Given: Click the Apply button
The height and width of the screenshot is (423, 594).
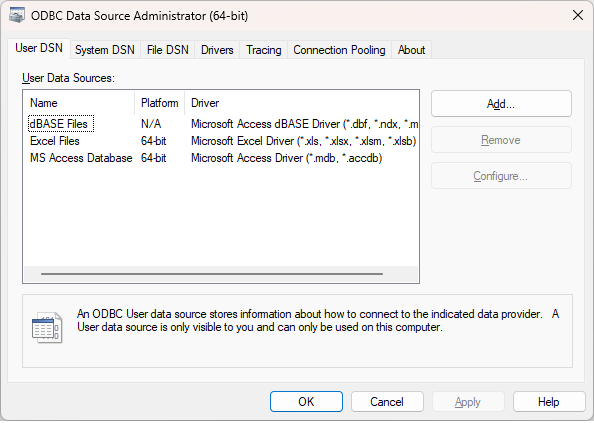Looking at the screenshot, I should 468,401.
